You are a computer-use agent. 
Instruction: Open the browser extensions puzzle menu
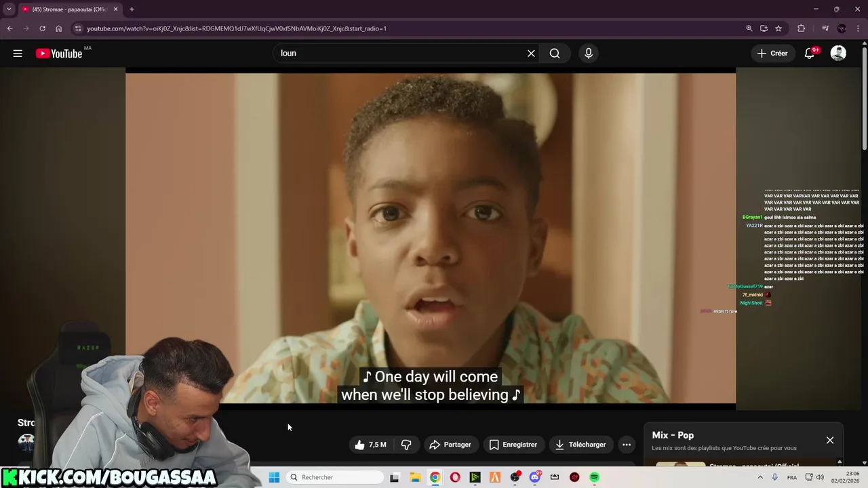(802, 28)
